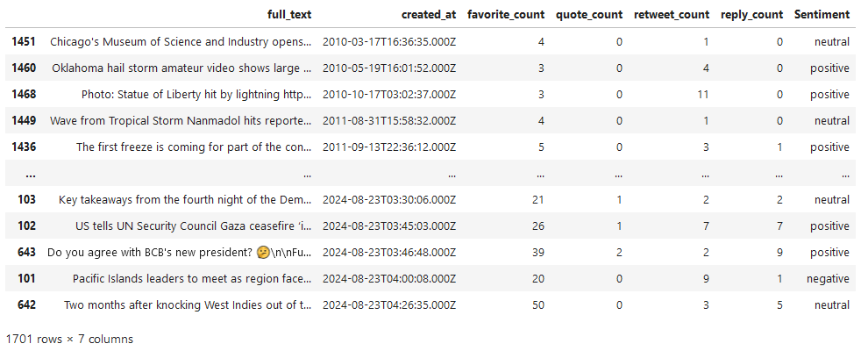868x358 pixels.
Task: Click favorite count 26 in row 102
Action: click(538, 226)
